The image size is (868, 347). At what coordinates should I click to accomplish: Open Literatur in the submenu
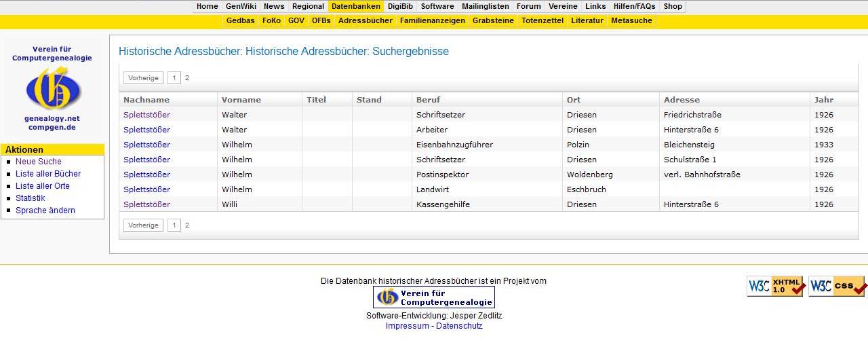pos(587,20)
